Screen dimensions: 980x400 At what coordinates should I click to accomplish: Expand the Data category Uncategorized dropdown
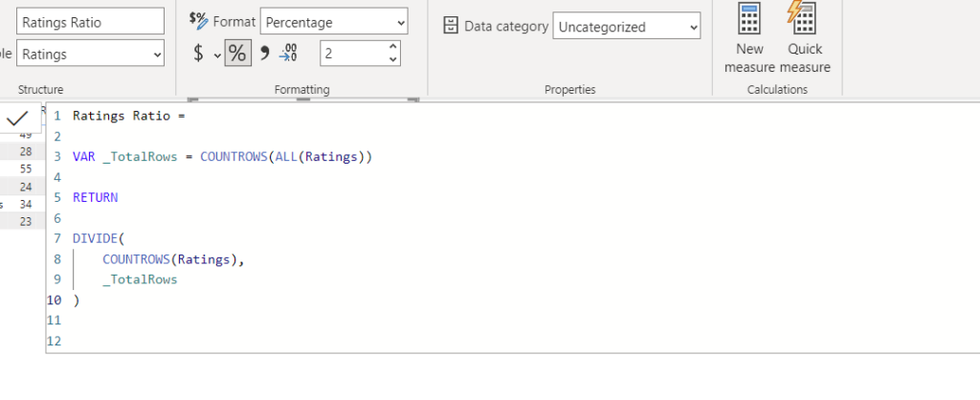pos(626,27)
